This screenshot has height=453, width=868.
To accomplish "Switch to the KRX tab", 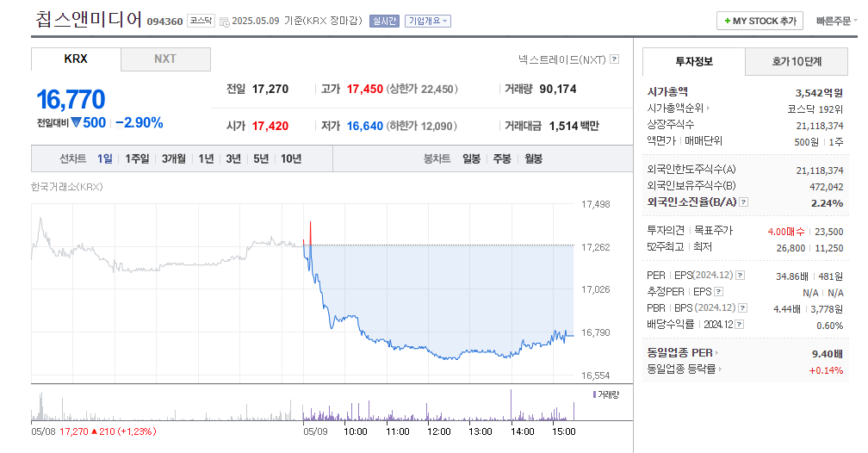I will [76, 59].
